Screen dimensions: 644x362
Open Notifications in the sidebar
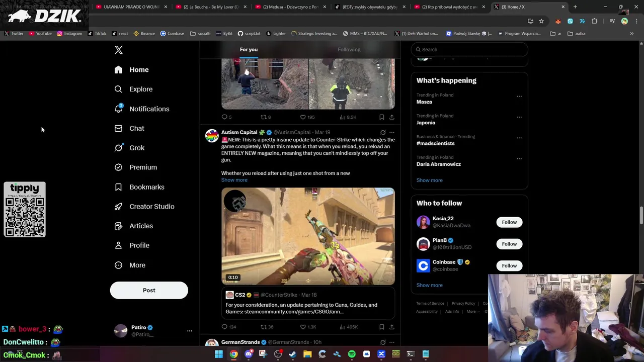[x=142, y=109]
